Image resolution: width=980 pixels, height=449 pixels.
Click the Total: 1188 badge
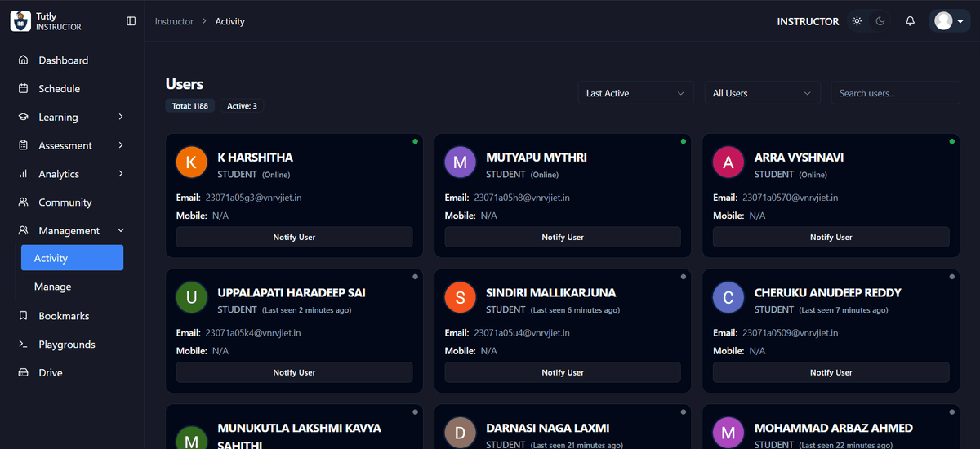tap(189, 106)
